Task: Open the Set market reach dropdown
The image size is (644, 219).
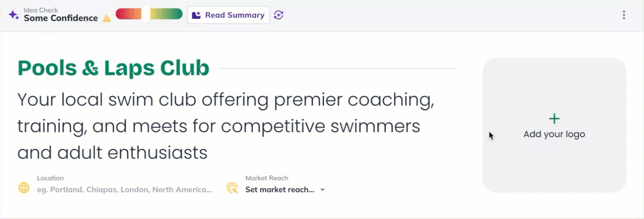Action: click(x=285, y=190)
